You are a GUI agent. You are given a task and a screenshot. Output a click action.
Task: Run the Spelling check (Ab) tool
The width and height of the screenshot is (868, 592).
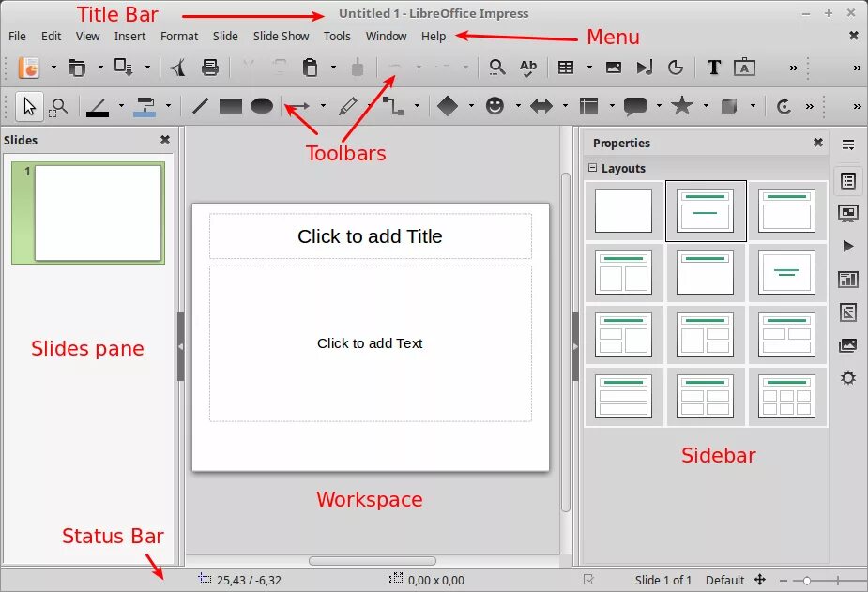pos(528,68)
